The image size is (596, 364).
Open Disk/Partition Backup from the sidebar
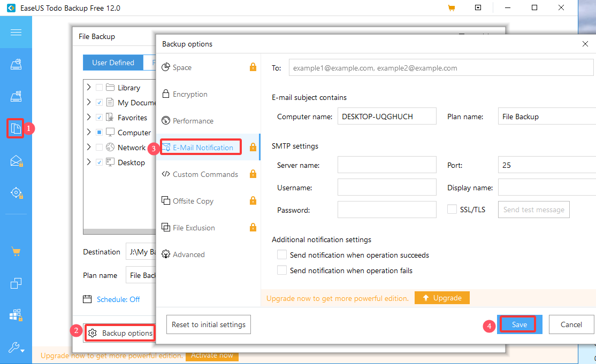pos(16,65)
